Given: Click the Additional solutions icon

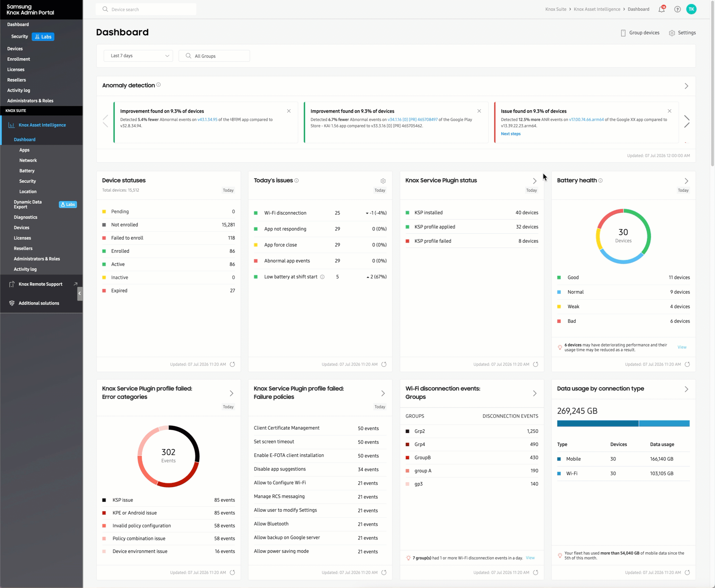Looking at the screenshot, I should pos(12,303).
